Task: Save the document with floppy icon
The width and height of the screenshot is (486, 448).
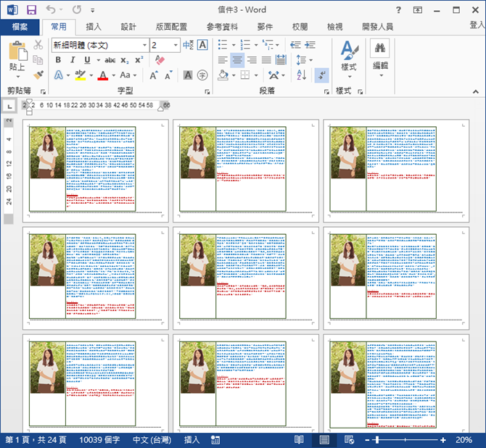Action: tap(31, 10)
